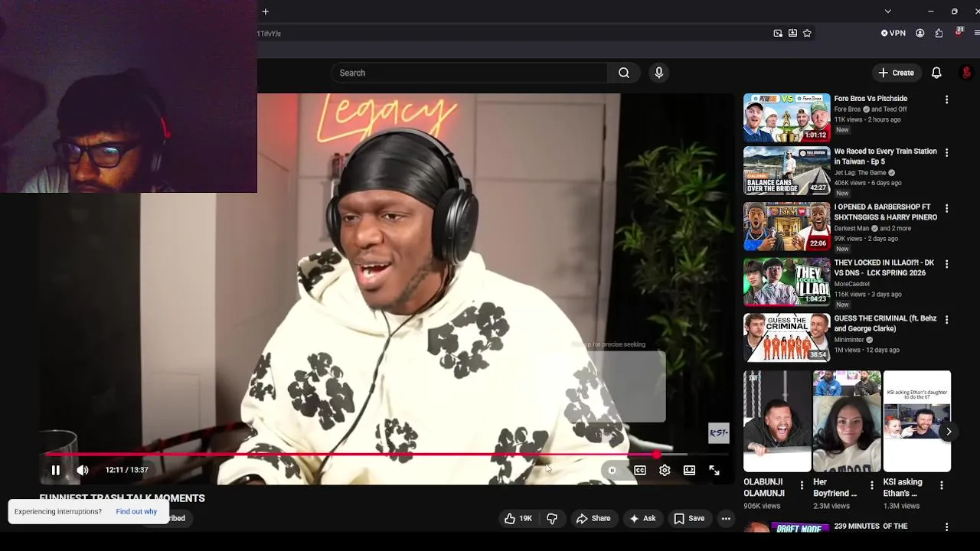Open options for OLABUNJI OLAMUNJI Short
Screen dimensions: 980x551
pyautogui.click(x=802, y=485)
